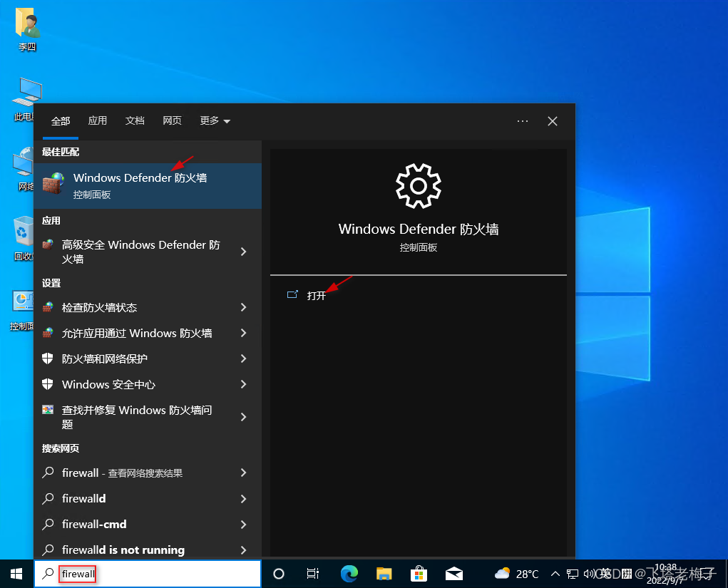The width and height of the screenshot is (728, 588).
Task: Click shield icon of 防火墙和网络保护
Action: point(48,359)
